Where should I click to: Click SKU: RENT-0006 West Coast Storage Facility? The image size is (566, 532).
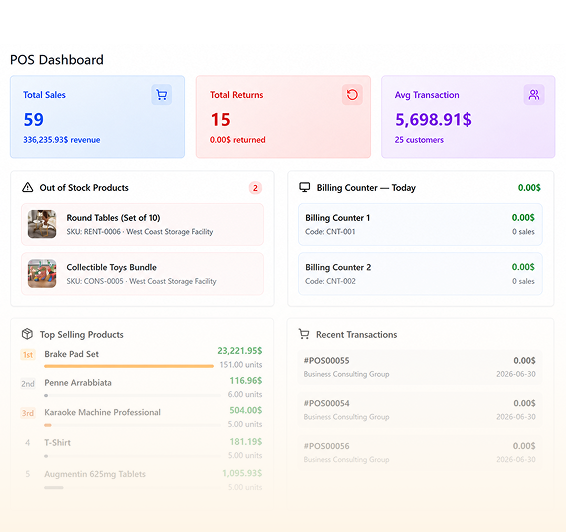pyautogui.click(x=140, y=232)
